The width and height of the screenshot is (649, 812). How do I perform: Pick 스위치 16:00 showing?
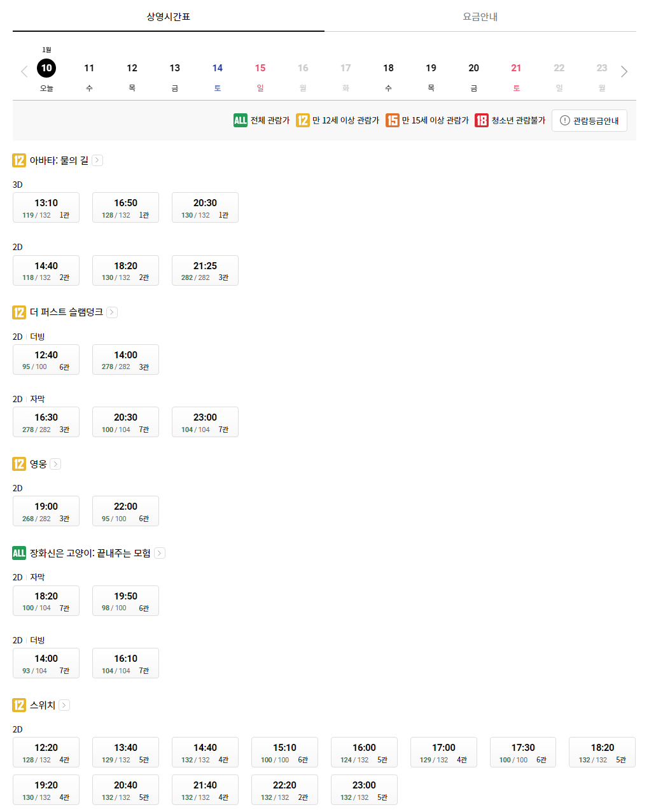[364, 752]
